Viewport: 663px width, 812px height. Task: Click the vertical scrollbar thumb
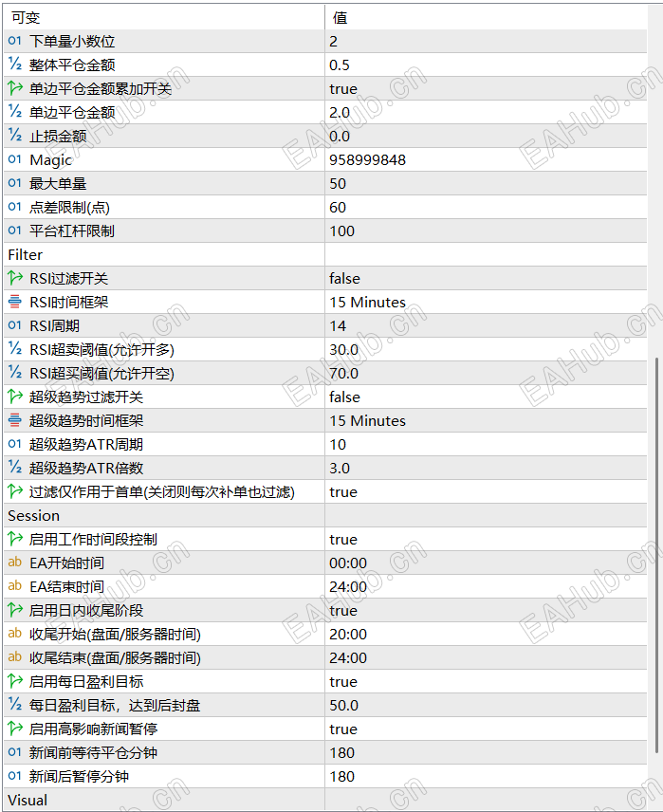point(657,555)
